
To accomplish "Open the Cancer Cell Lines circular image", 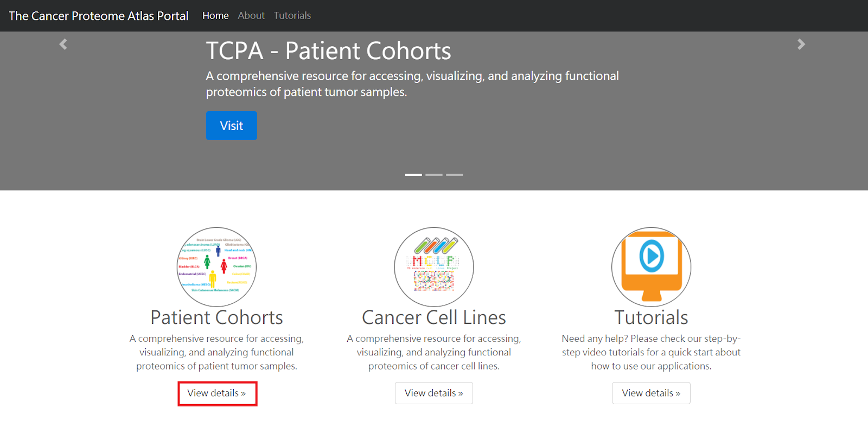I will pos(434,267).
